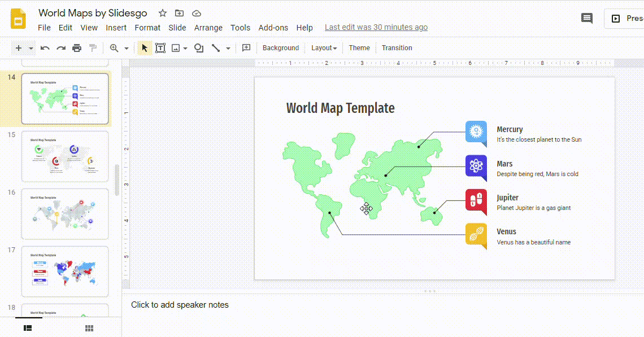Open the line type dropdown arrow
The height and width of the screenshot is (337, 644).
point(228,49)
